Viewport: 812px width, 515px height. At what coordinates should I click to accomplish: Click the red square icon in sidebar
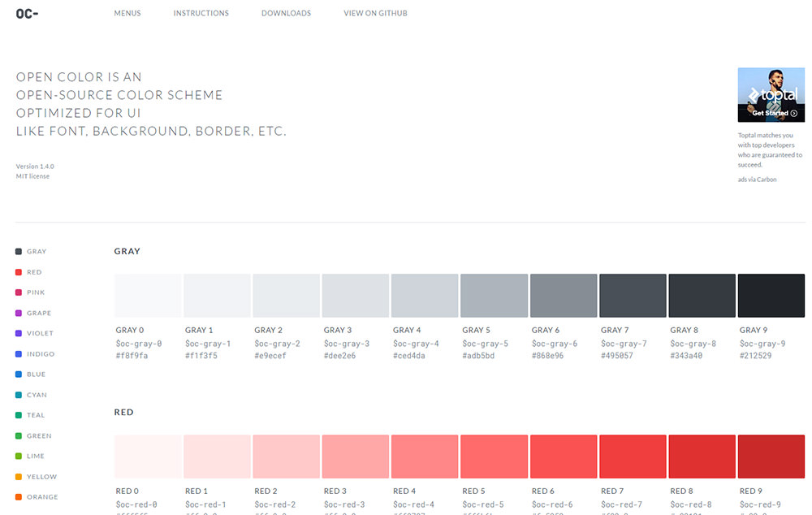pyautogui.click(x=19, y=272)
